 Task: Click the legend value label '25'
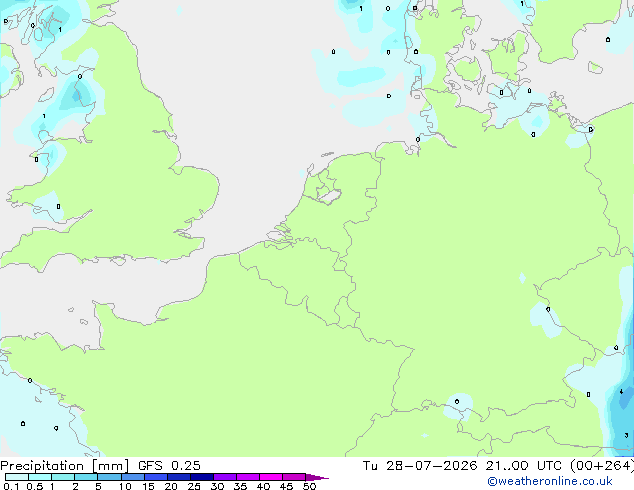coord(194,486)
